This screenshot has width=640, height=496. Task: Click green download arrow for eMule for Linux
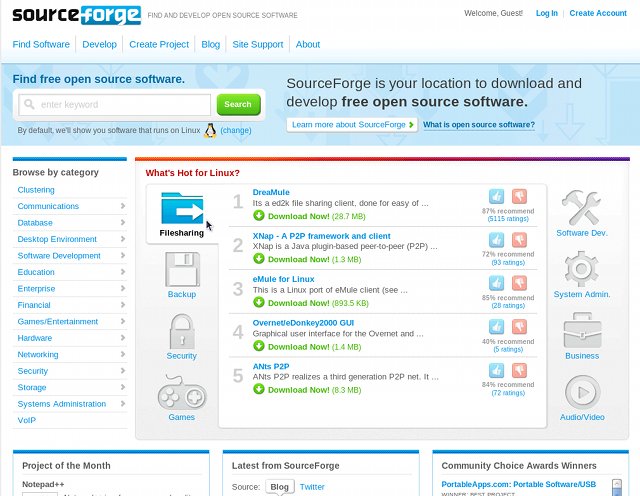pos(259,302)
